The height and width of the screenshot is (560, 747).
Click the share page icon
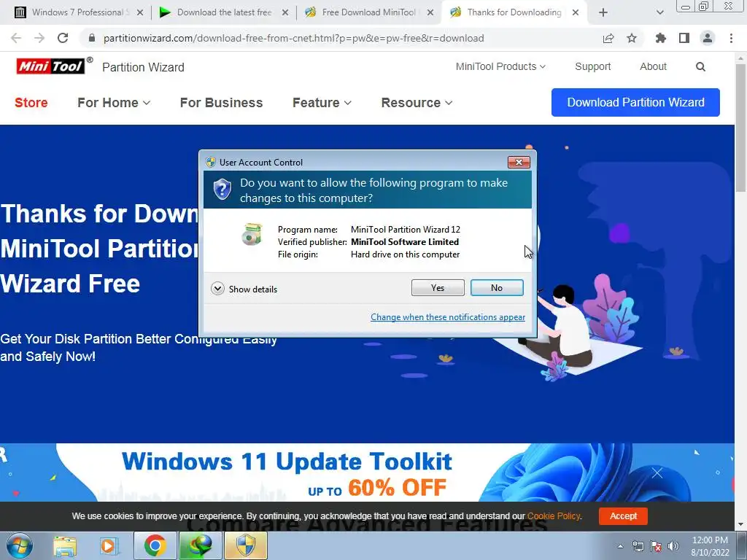point(608,38)
